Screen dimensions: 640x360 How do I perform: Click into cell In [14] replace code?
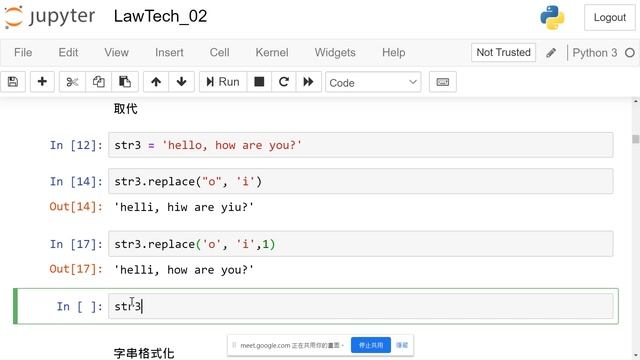tap(360, 181)
